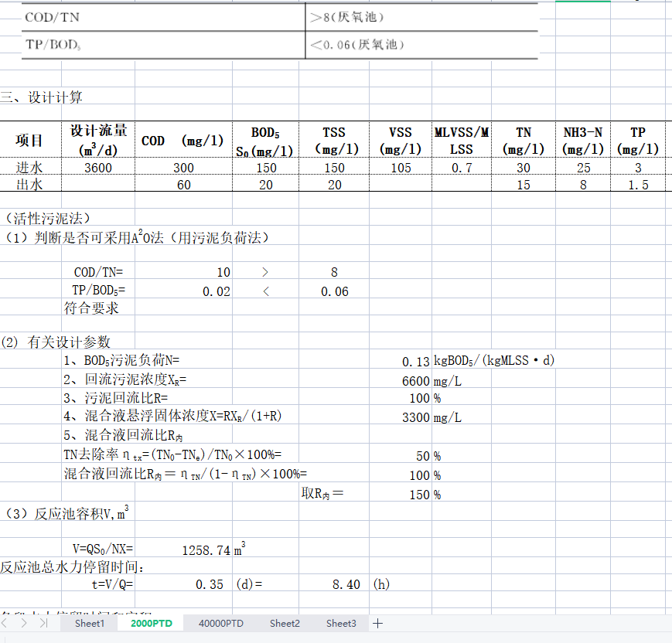Select the 三、设计计算 heading cell
The image size is (672, 643).
(41, 97)
